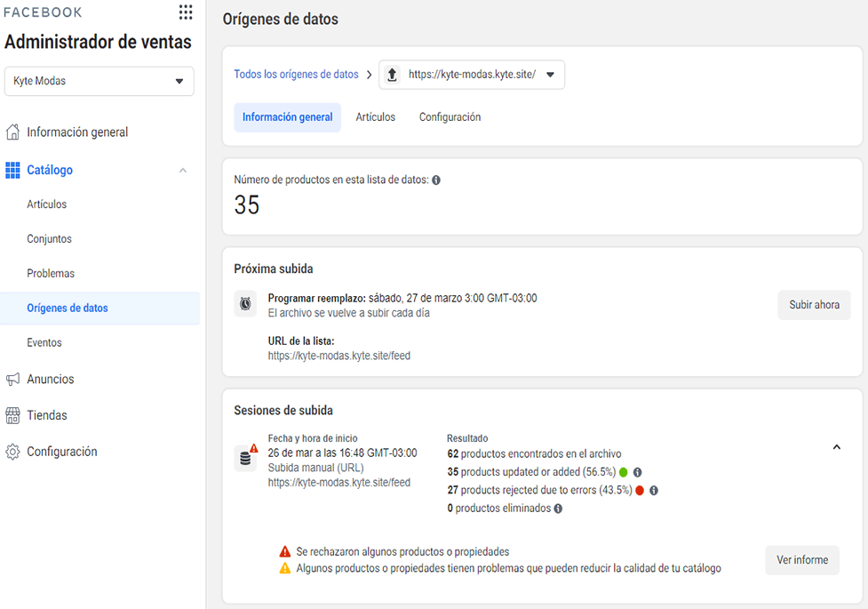The image size is (868, 609).
Task: Click the FACEBOOK logo text
Action: coord(44,12)
